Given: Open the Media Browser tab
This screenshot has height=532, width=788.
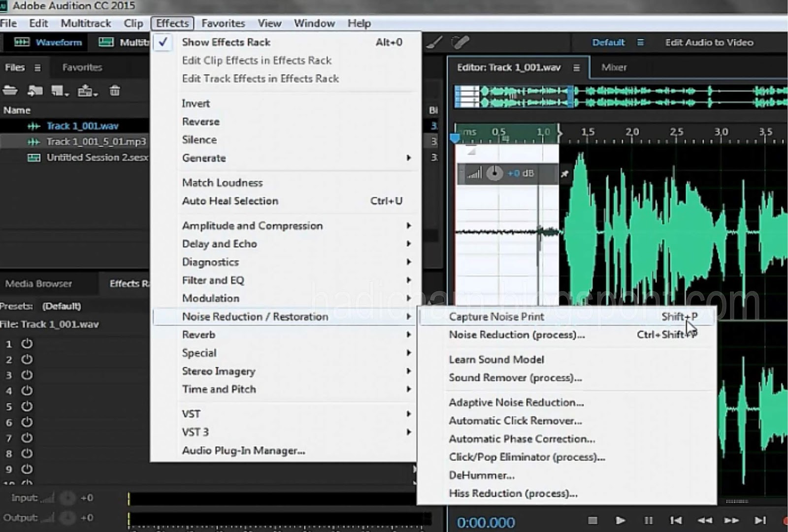Looking at the screenshot, I should (x=39, y=283).
